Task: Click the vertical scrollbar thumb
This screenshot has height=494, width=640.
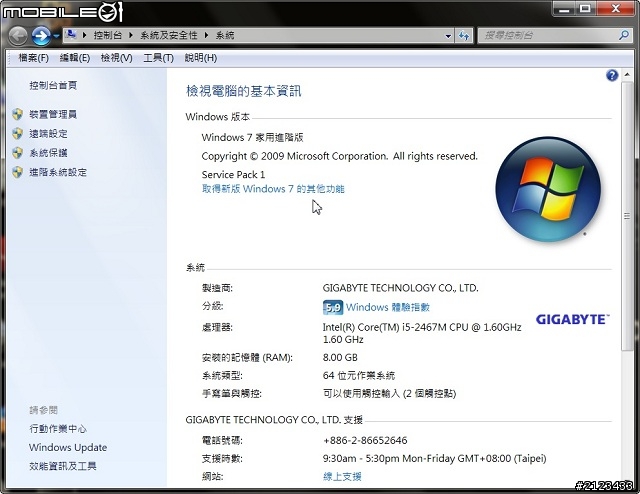Action: coord(627,216)
